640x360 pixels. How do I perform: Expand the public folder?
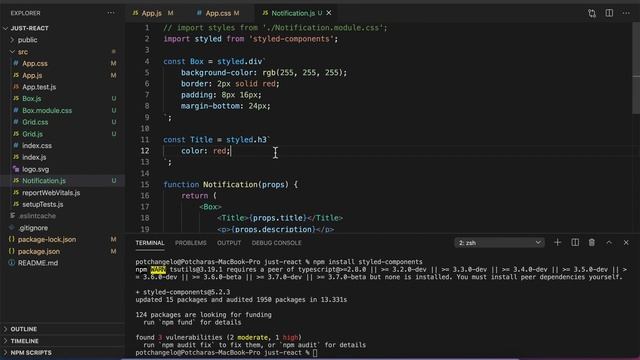[x=12, y=40]
